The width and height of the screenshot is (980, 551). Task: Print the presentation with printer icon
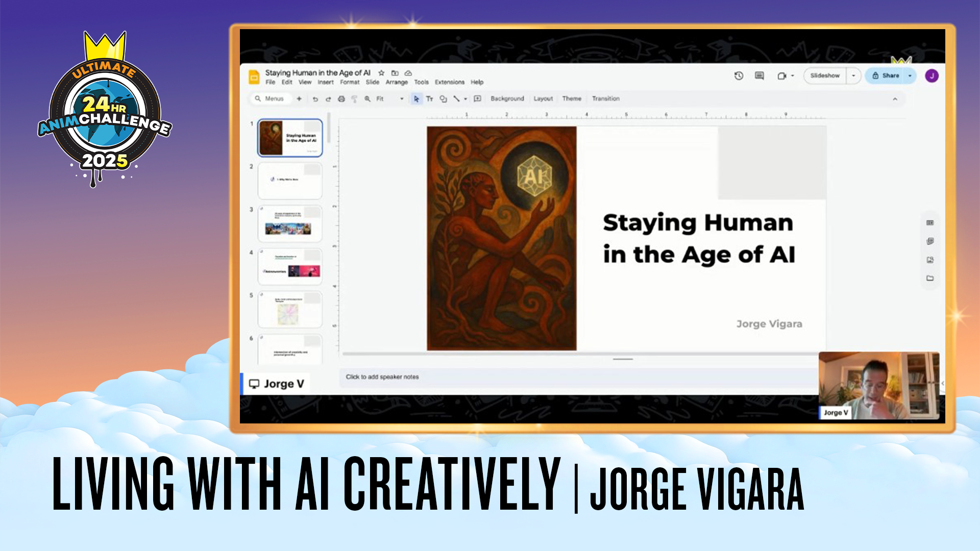click(x=341, y=99)
